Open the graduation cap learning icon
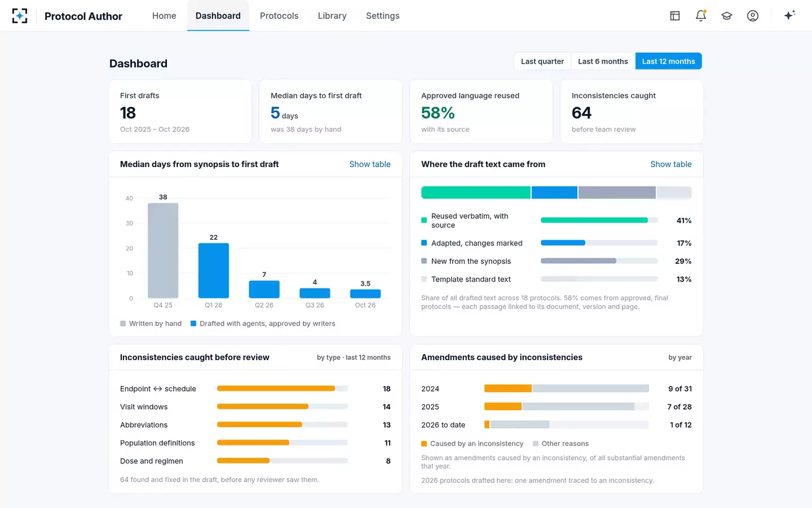The image size is (812, 508). coord(727,16)
